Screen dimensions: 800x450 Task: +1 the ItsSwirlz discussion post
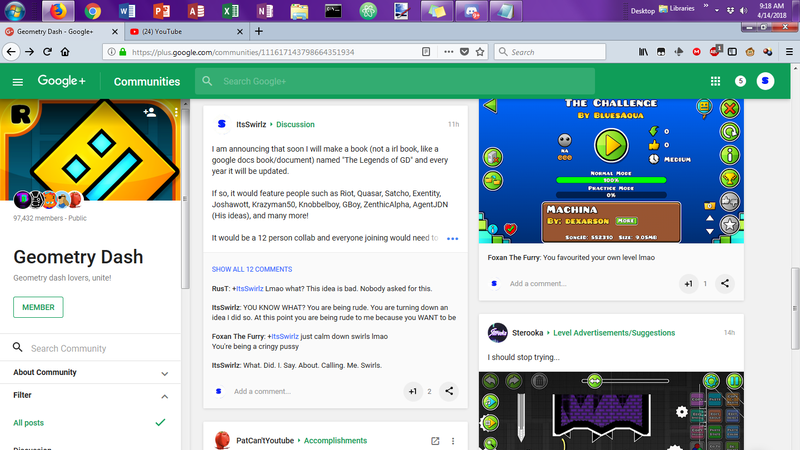pyautogui.click(x=412, y=391)
